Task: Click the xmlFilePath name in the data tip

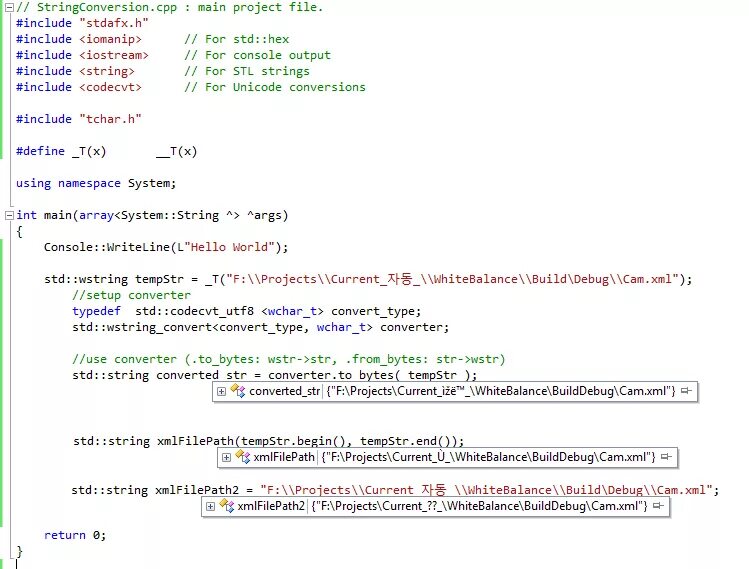Action: coord(284,457)
